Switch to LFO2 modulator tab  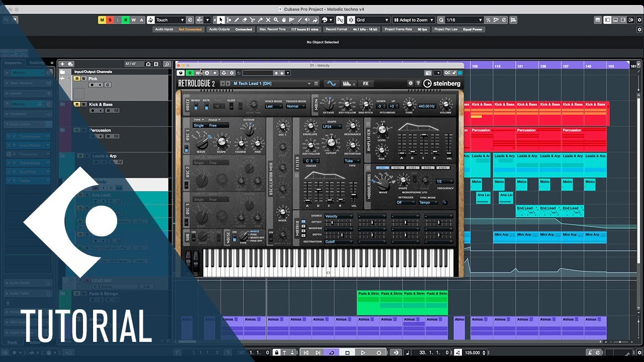(x=398, y=167)
